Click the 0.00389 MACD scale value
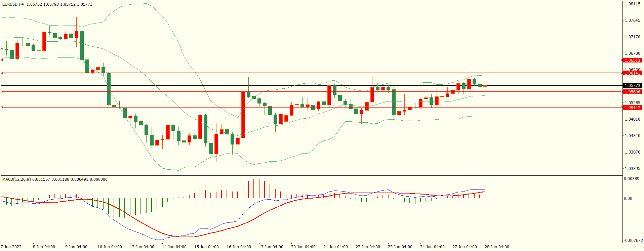 [x=631, y=179]
